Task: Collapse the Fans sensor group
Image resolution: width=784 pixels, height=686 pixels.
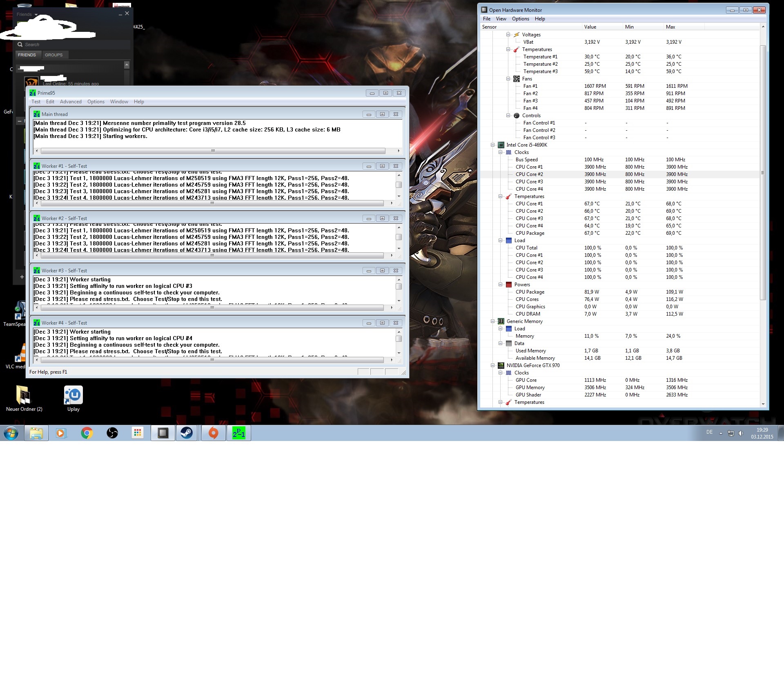Action: coord(508,79)
